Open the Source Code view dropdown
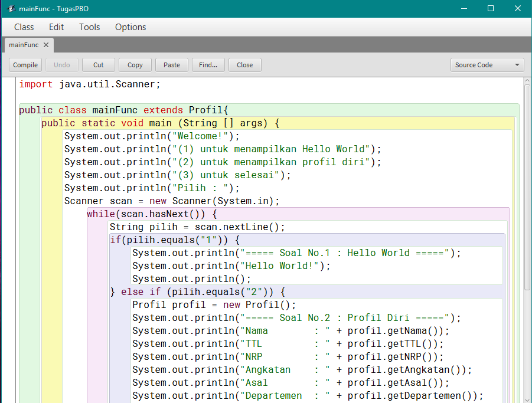Screen dimensions: 532x403 487,65
